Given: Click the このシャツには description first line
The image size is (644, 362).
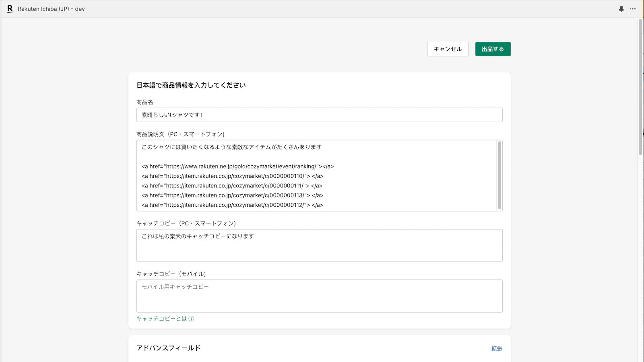Looking at the screenshot, I should [231, 147].
